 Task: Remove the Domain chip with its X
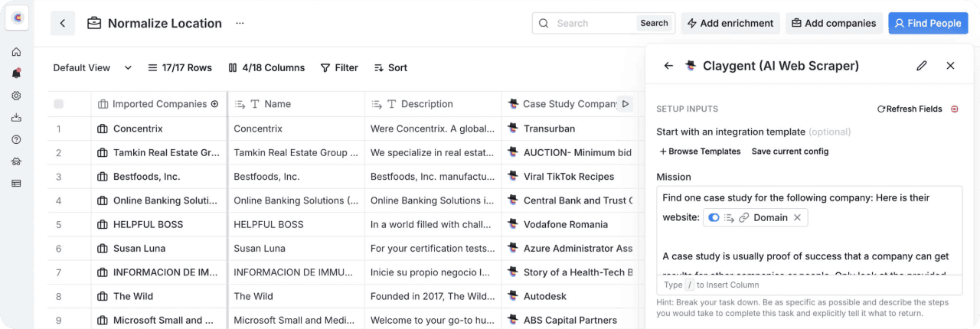[x=797, y=218]
